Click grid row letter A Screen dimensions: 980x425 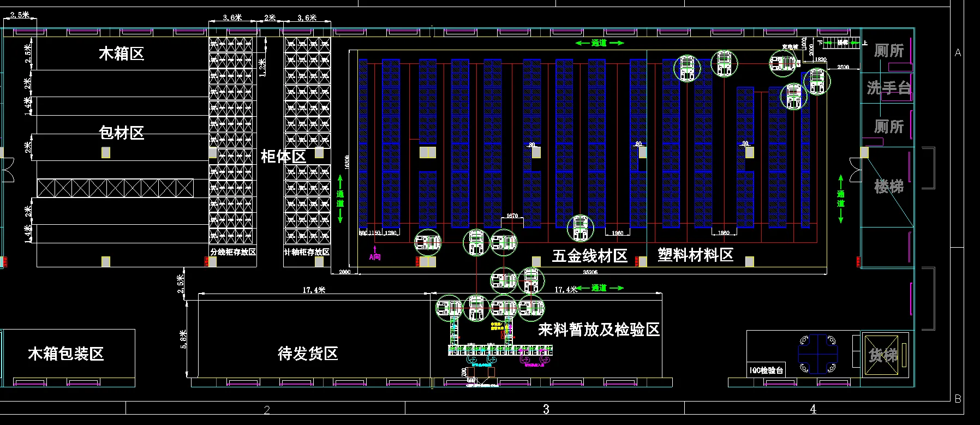click(x=958, y=53)
